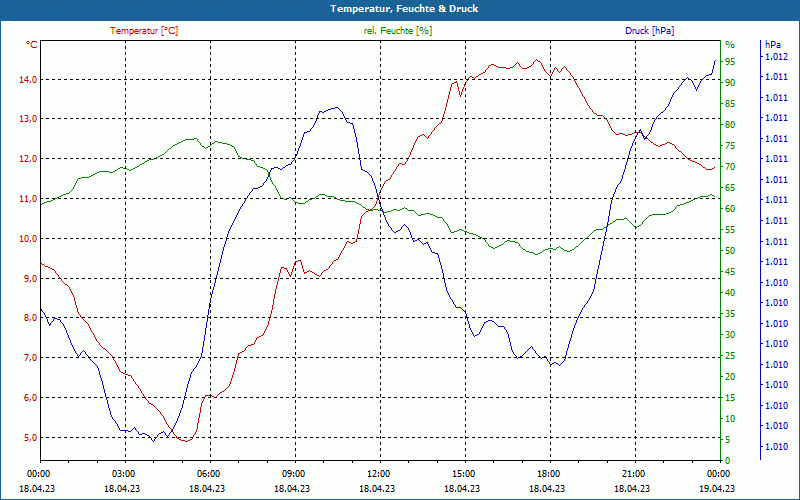This screenshot has height=500, width=800.
Task: Click the chart title Temperatur, Feuchte & Druck
Action: (404, 9)
